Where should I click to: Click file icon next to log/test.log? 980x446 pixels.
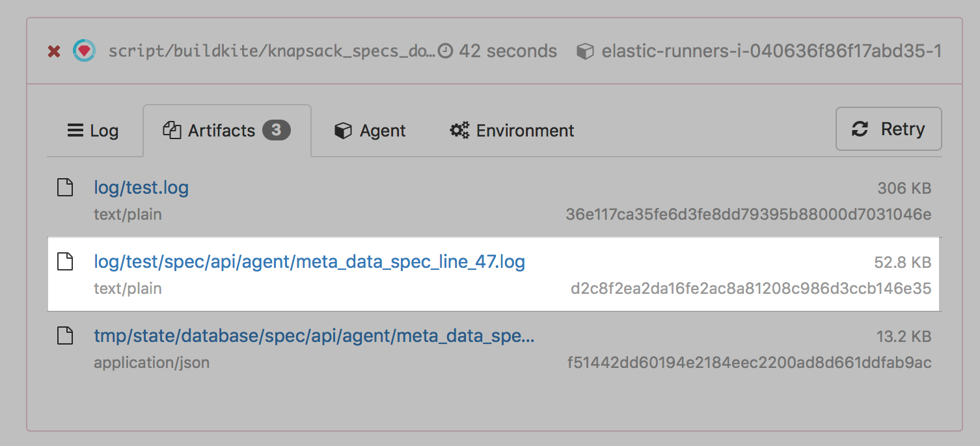(x=65, y=188)
